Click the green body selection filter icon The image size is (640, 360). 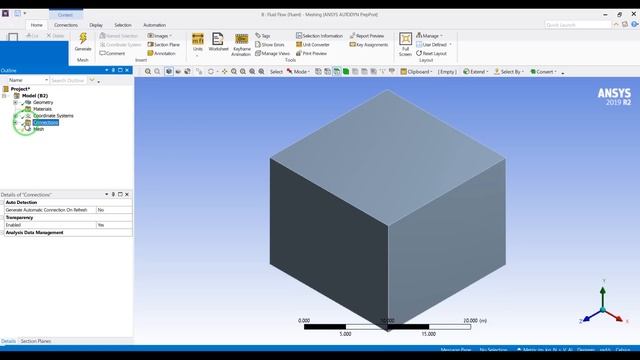pyautogui.click(x=346, y=71)
